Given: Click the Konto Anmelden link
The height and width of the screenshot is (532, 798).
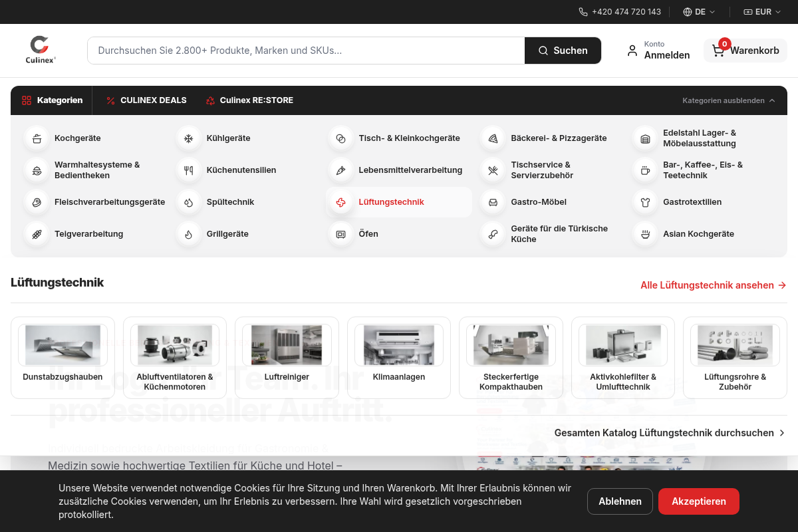Looking at the screenshot, I should [x=658, y=51].
